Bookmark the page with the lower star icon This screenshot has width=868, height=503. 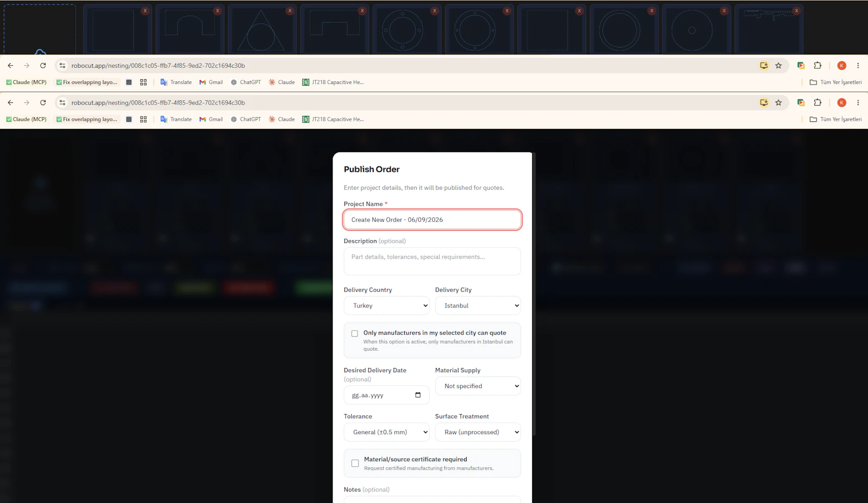click(778, 102)
